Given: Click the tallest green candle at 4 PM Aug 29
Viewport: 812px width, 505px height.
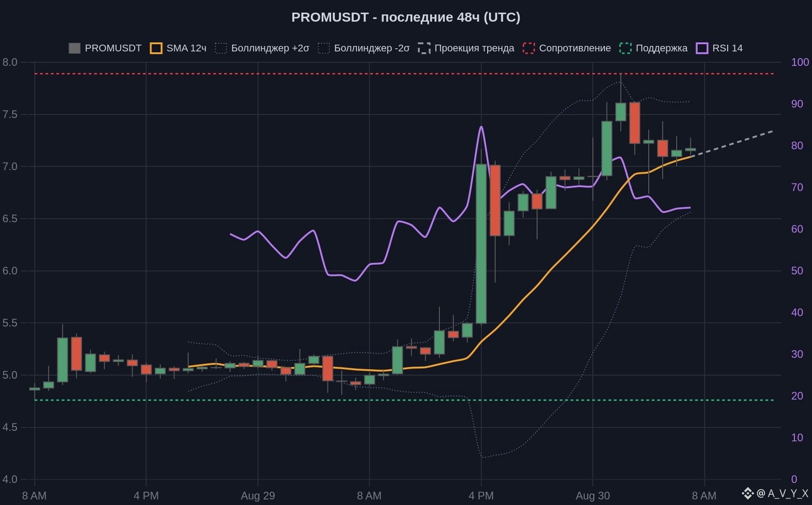Looking at the screenshot, I should [x=481, y=243].
